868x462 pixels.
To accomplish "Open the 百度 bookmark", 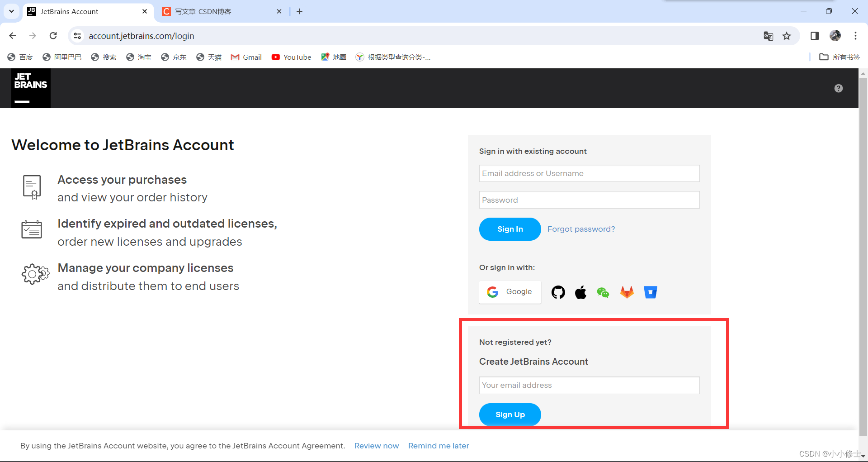I will point(20,57).
